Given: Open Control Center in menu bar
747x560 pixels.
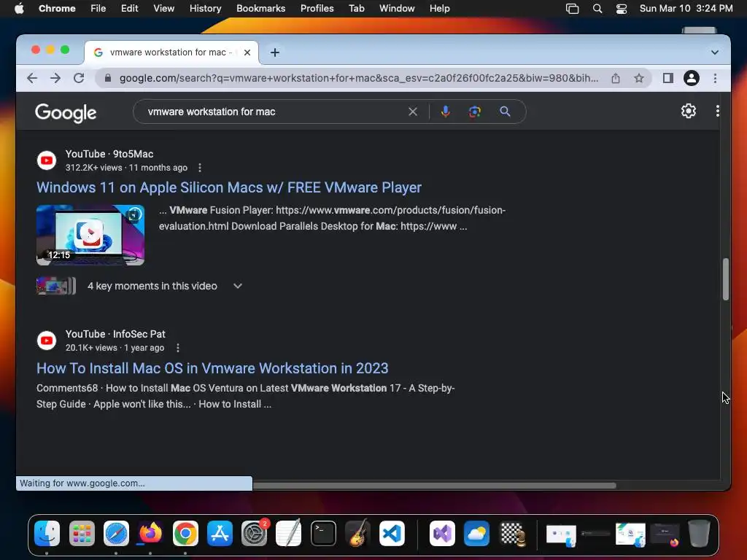Looking at the screenshot, I should point(622,9).
